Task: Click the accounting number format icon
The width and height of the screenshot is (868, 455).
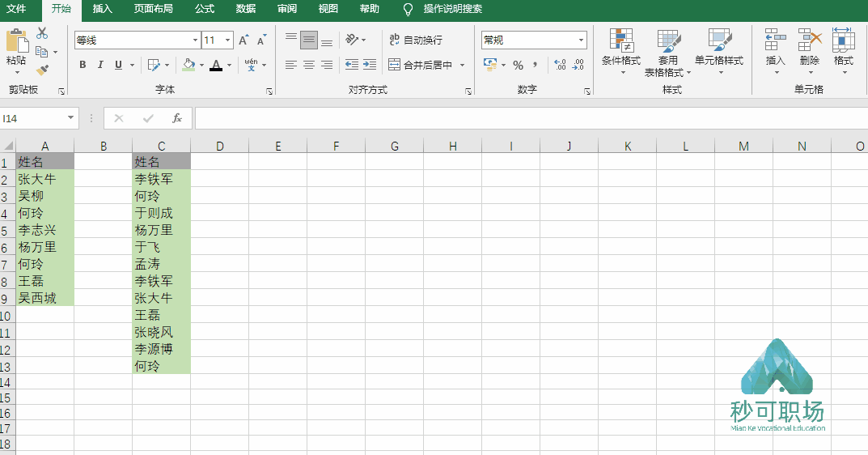Action: 490,65
